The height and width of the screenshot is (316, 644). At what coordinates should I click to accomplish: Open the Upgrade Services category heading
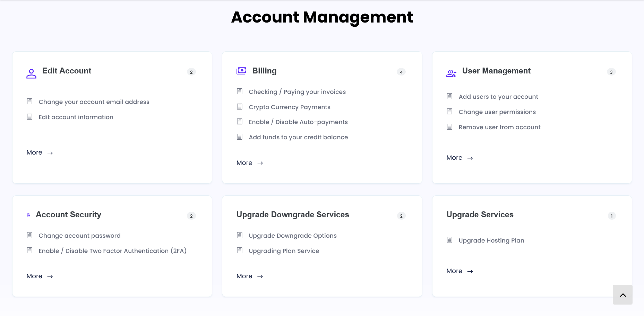(x=480, y=214)
